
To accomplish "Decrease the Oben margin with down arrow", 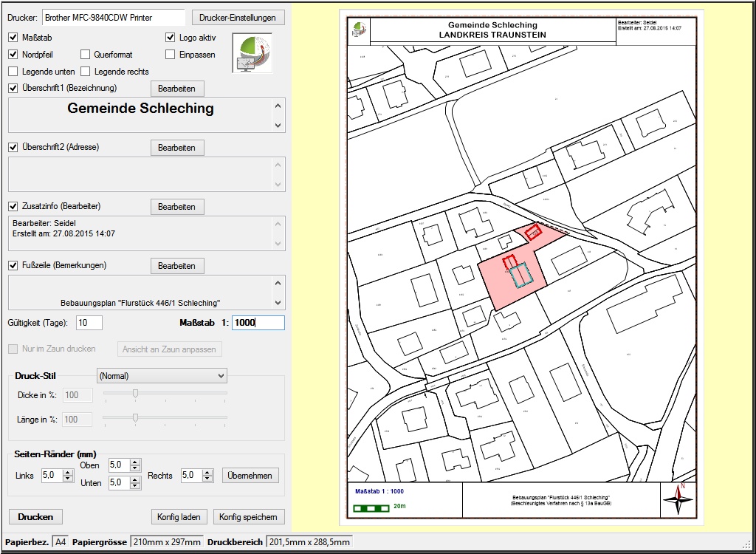I will point(136,468).
